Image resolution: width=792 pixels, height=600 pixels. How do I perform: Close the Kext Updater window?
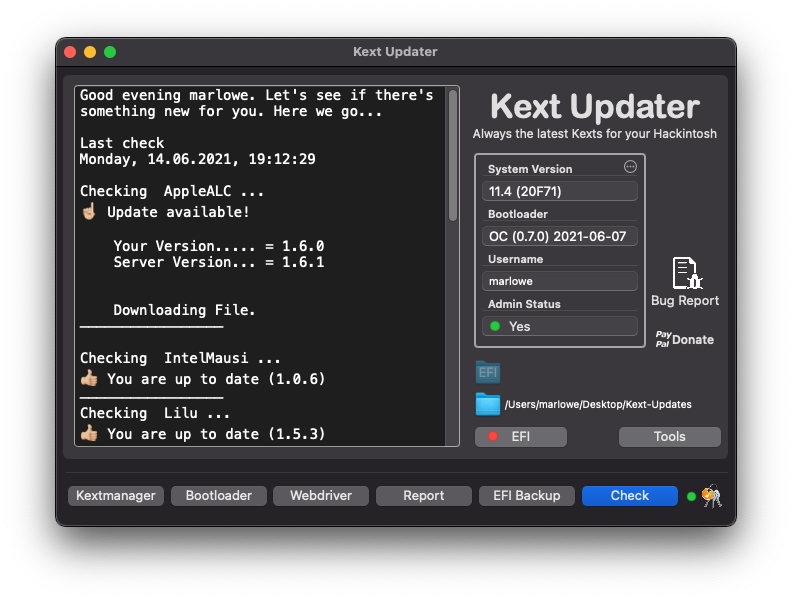(x=70, y=52)
